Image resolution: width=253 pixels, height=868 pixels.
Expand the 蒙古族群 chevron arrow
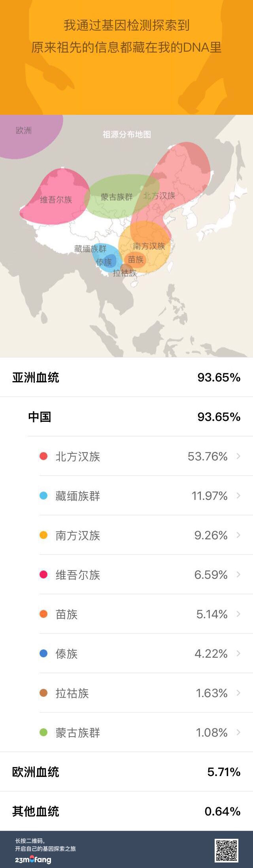[238, 732]
